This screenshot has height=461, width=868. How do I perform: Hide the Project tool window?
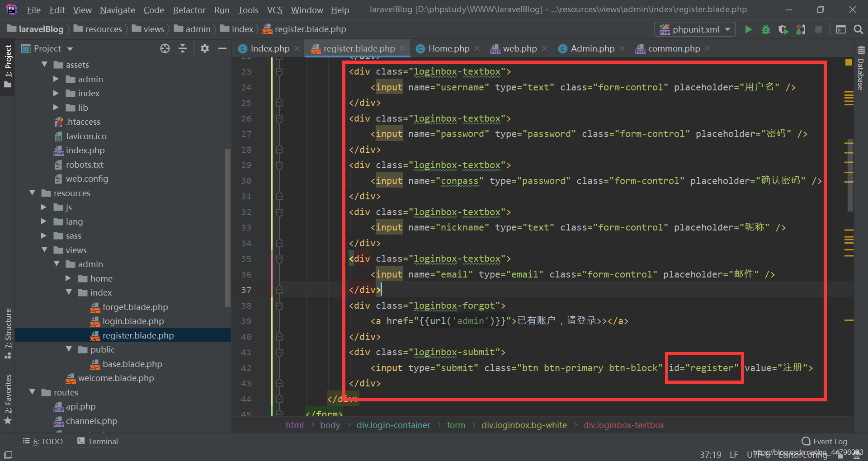click(222, 48)
